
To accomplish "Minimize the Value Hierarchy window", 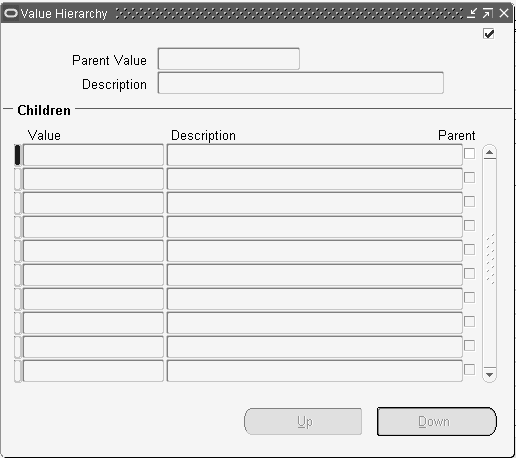I will pos(472,13).
